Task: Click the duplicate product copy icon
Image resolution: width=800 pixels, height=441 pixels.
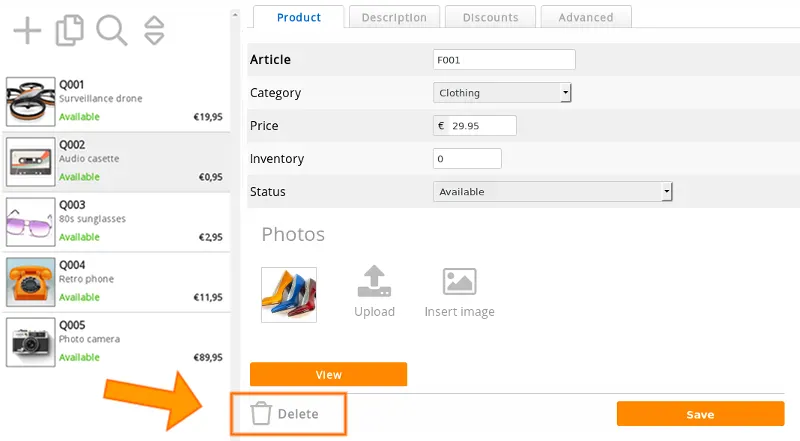Action: 69,31
